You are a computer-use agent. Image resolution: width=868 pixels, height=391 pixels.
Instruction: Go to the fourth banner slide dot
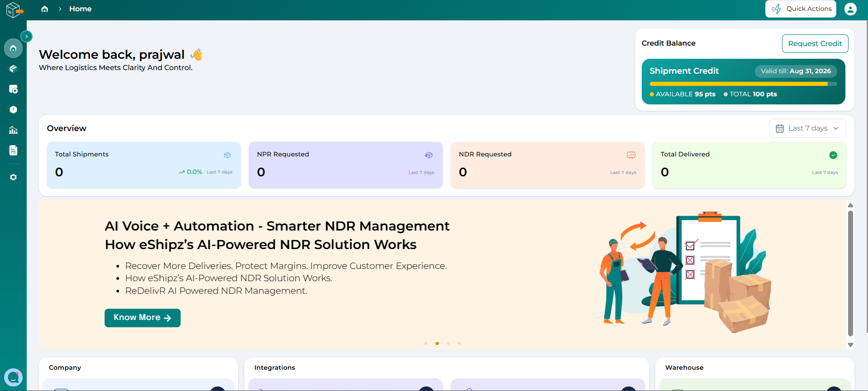459,344
